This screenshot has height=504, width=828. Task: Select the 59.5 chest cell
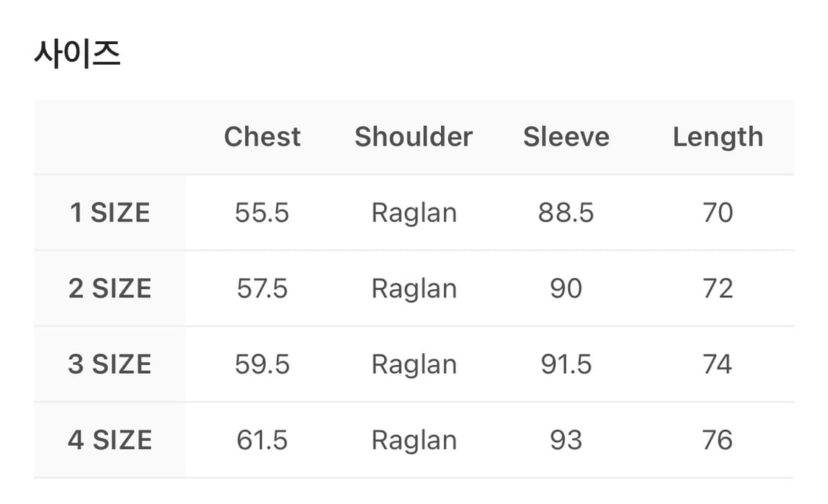tap(262, 364)
